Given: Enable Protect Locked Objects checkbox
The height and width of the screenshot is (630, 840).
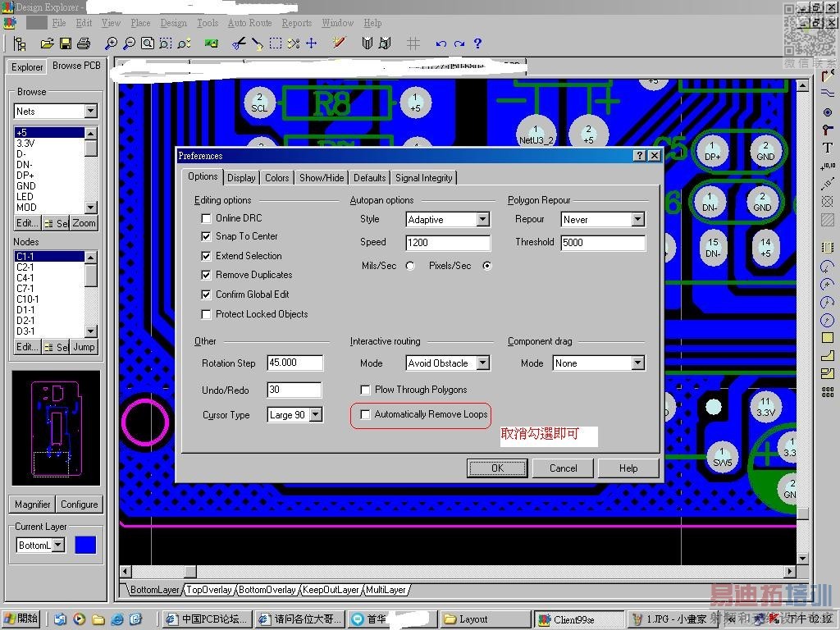Looking at the screenshot, I should pos(206,314).
